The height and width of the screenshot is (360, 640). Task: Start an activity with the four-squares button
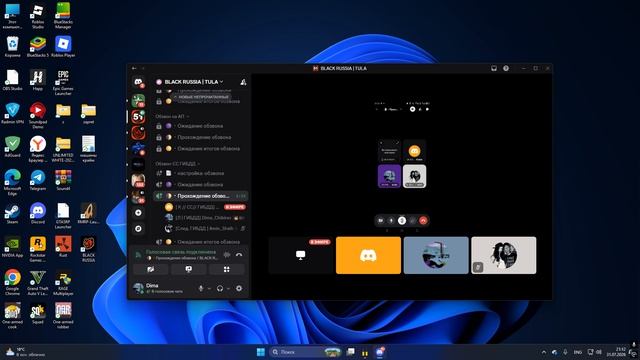[x=227, y=269]
